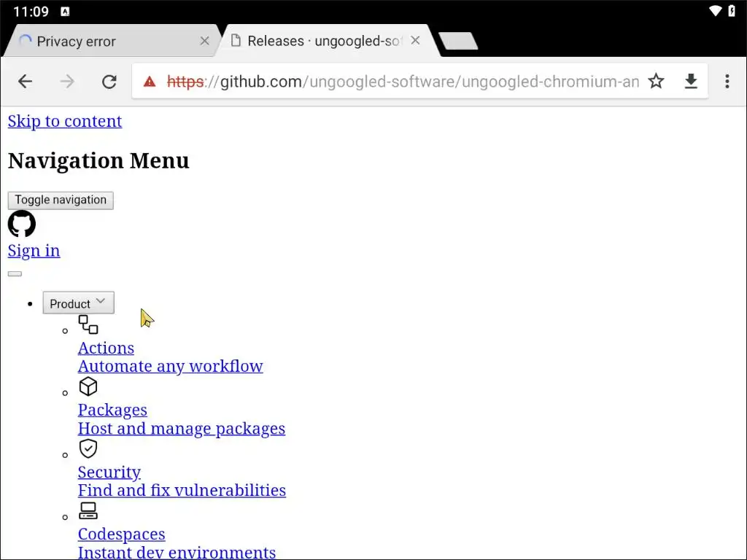The height and width of the screenshot is (560, 747).
Task: Switch to the Privacy error tab
Action: [x=112, y=42]
